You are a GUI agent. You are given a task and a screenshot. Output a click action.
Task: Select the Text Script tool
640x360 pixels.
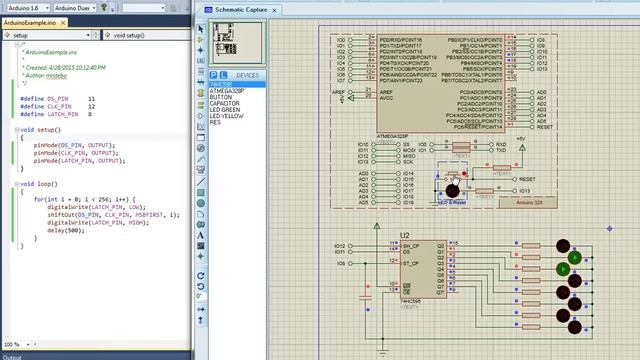click(200, 71)
